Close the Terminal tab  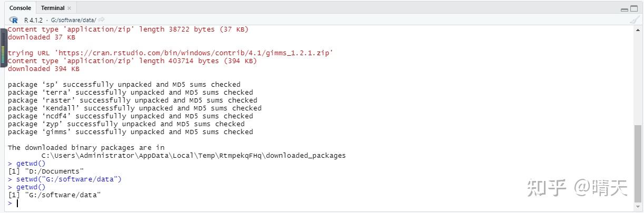click(69, 8)
